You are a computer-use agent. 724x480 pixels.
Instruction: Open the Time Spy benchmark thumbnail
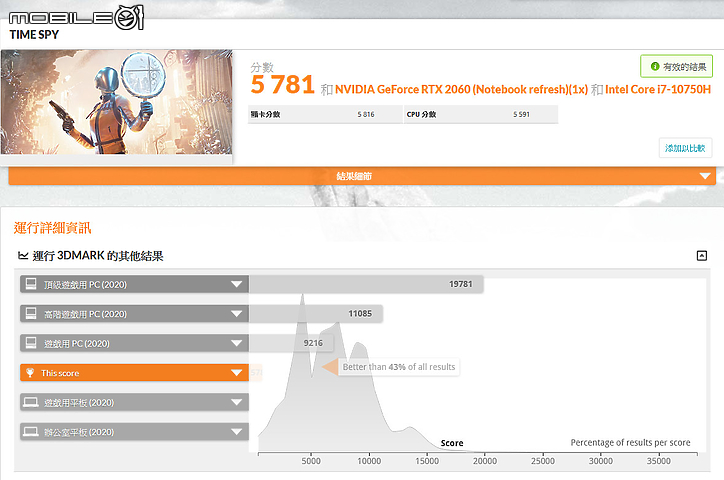click(116, 102)
